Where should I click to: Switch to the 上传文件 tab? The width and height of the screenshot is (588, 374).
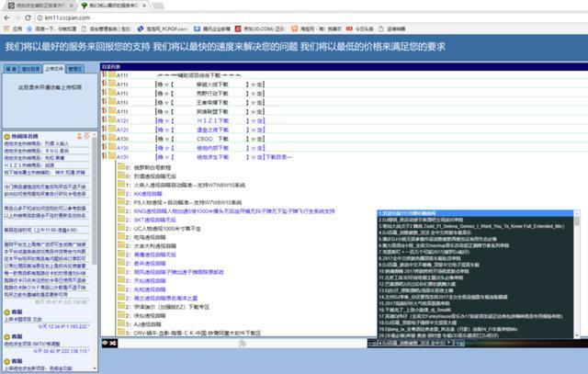pyautogui.click(x=54, y=69)
